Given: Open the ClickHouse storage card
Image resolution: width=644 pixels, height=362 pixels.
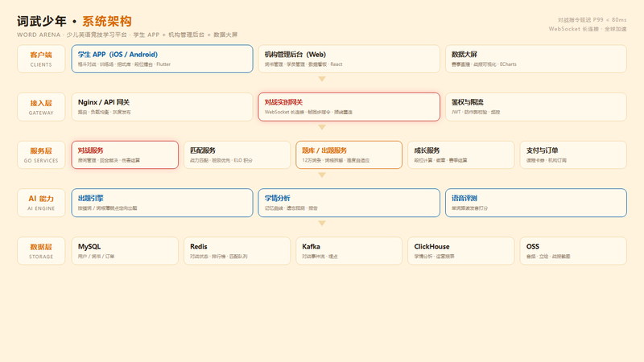Looking at the screenshot, I should 460,251.
